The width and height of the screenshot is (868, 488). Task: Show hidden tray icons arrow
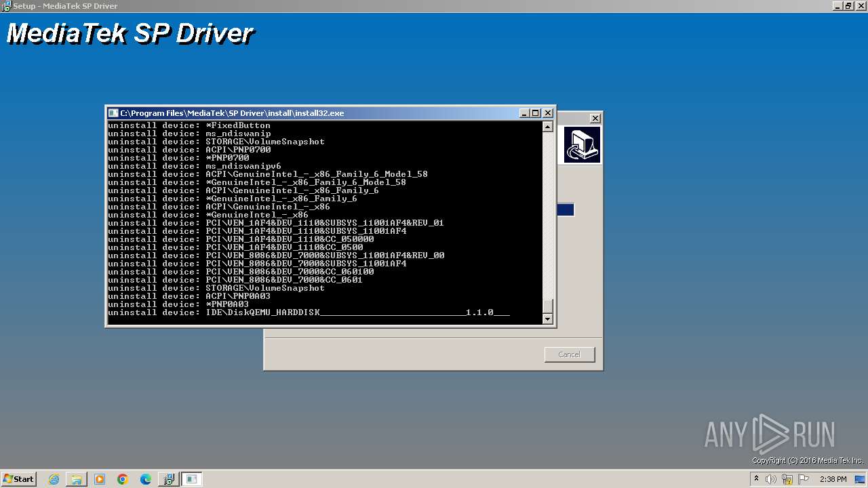point(757,479)
